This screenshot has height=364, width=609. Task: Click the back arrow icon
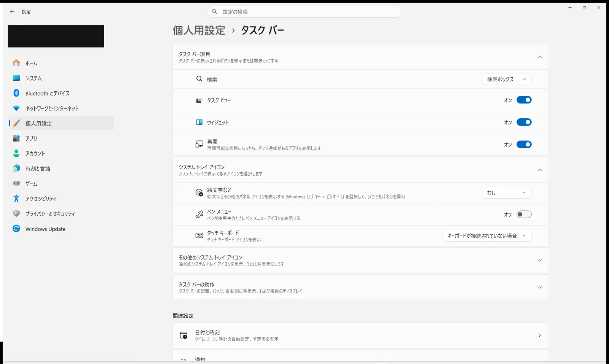click(12, 11)
